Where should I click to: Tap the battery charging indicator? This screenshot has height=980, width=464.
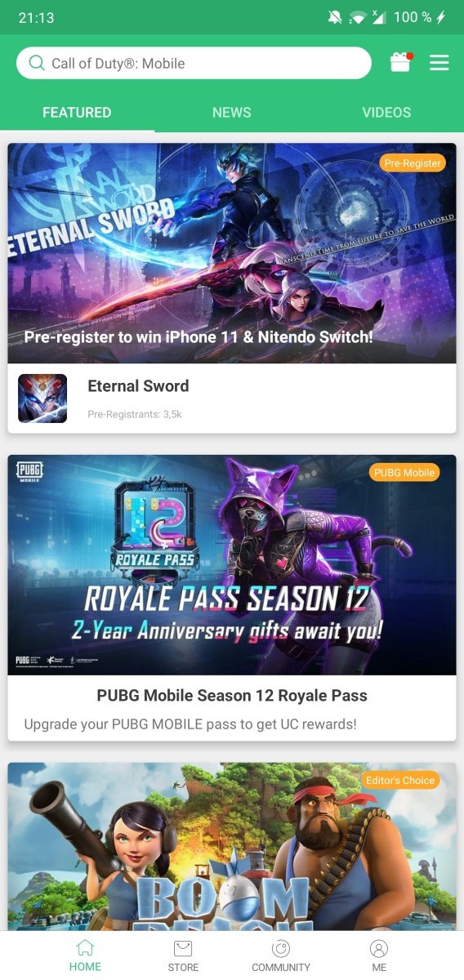pyautogui.click(x=441, y=17)
